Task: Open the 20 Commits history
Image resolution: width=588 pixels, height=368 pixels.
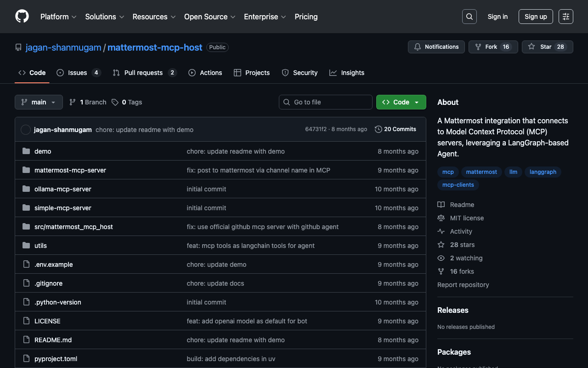Action: [x=395, y=129]
